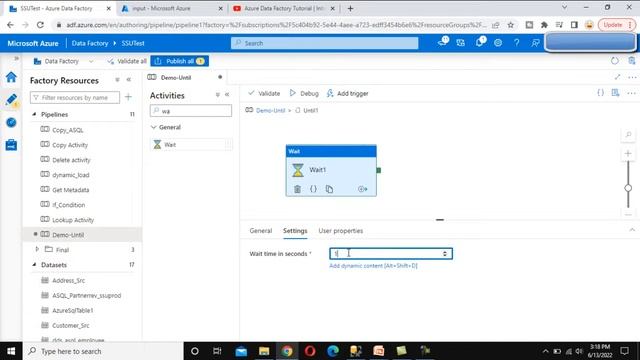
Task: Open the Manage toolbox icon in sidebar
Action: coord(11,144)
